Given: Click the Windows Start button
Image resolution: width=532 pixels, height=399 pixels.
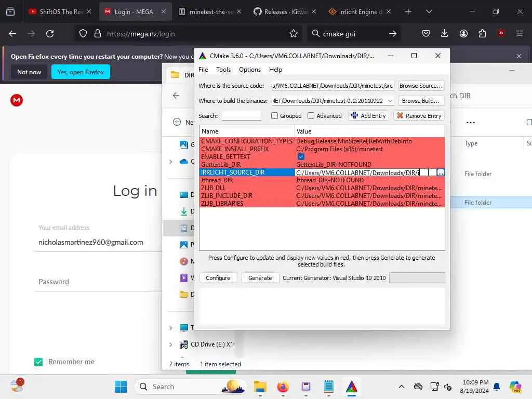Looking at the screenshot, I should click(121, 387).
